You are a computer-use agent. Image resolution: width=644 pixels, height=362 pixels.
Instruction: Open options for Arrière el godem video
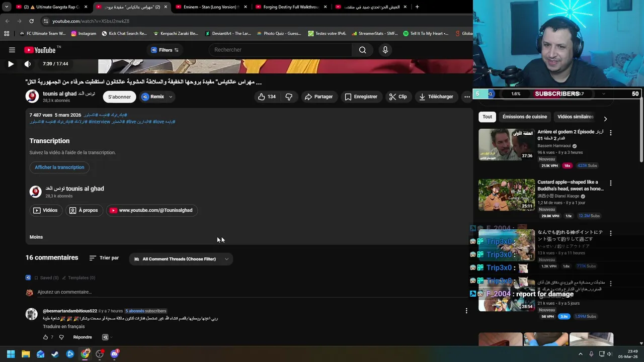611,133
